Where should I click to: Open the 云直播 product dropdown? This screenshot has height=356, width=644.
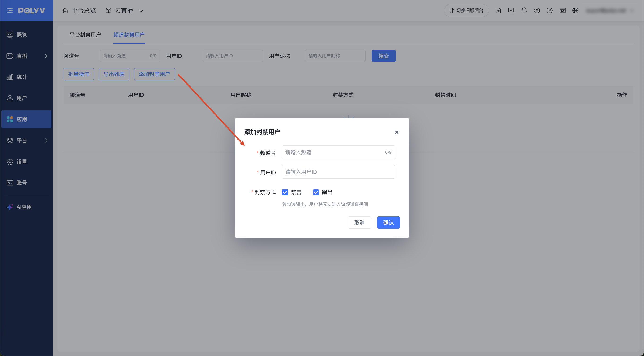click(124, 10)
